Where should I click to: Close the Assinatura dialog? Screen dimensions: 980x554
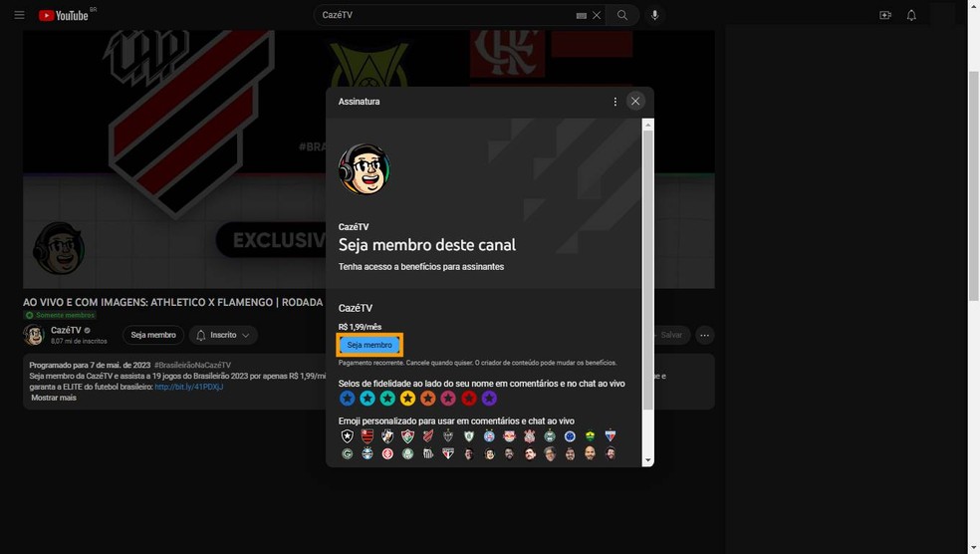[x=635, y=102]
